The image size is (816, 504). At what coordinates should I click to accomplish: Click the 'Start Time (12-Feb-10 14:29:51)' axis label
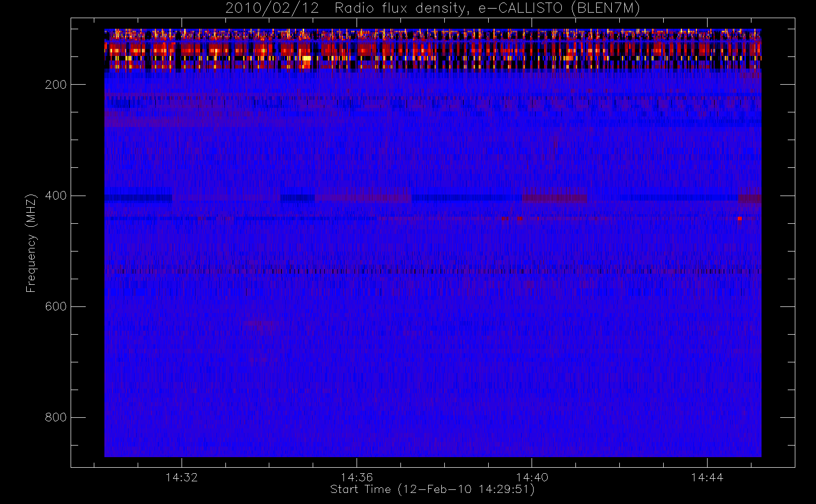(x=432, y=489)
